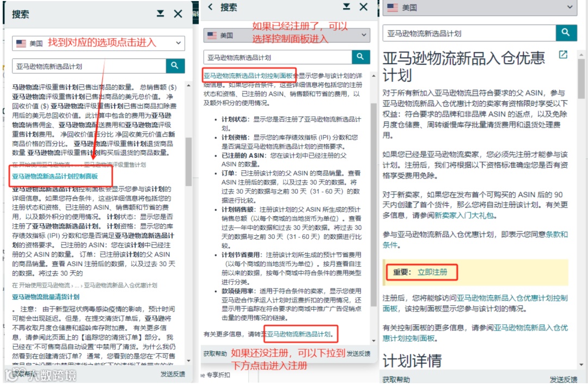Viewport: 588px width, 386px height.
Task: Minimize the left search panel with collapse icon
Action: (161, 14)
